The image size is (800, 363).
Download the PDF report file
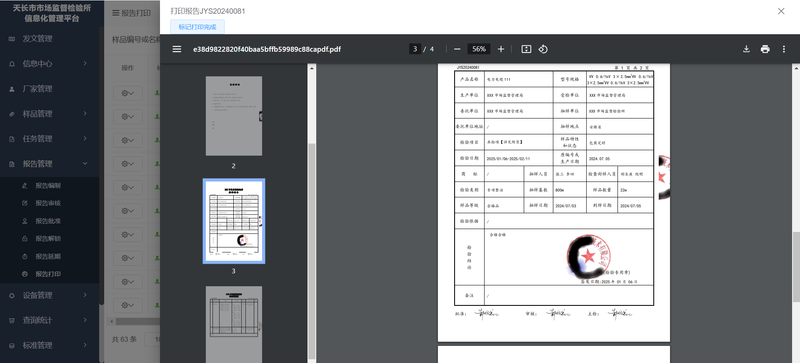click(746, 49)
